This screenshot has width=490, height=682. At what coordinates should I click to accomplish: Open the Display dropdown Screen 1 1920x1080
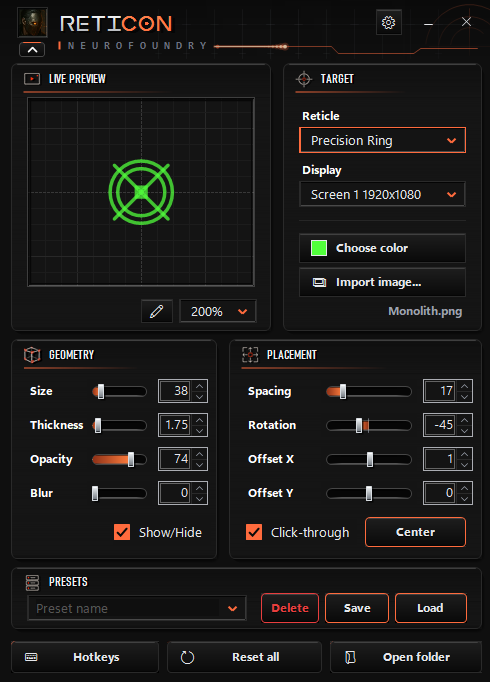[x=382, y=194]
